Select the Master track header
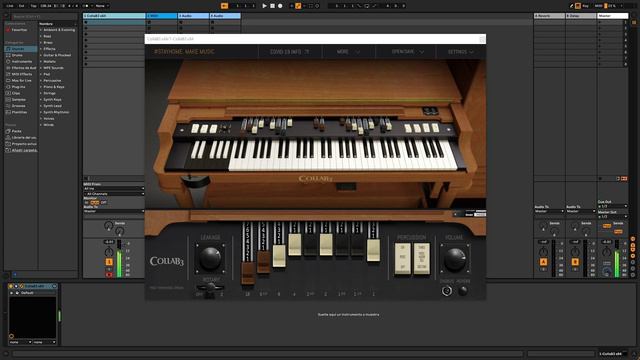Viewport: 640px width, 360px height. pos(613,16)
